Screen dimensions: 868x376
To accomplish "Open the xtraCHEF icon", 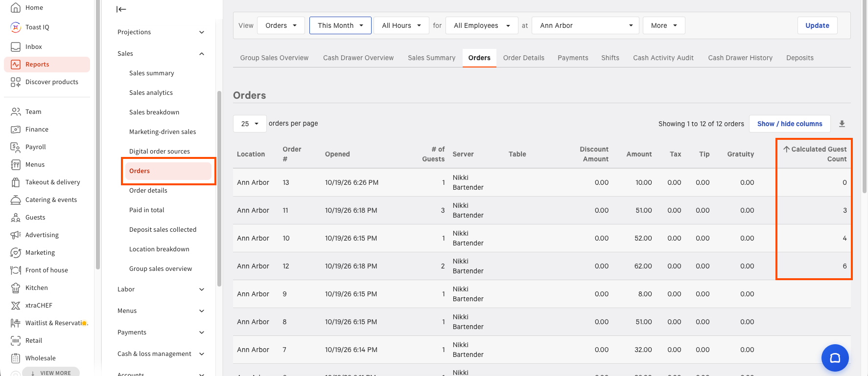I will pos(16,305).
